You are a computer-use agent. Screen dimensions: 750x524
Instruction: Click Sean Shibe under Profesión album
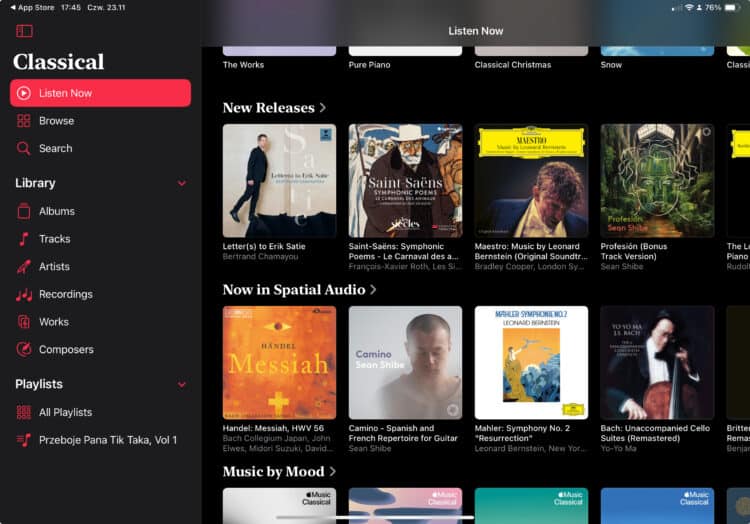coord(622,267)
